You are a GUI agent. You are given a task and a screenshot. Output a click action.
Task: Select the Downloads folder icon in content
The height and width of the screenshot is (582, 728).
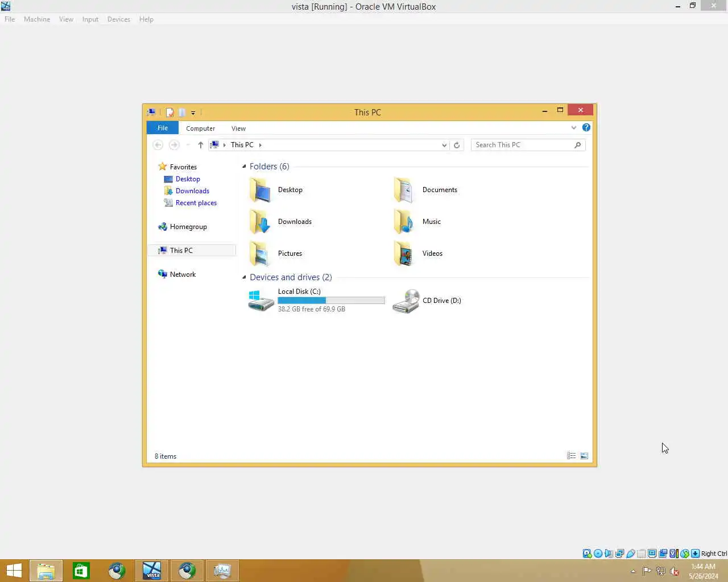click(x=260, y=222)
